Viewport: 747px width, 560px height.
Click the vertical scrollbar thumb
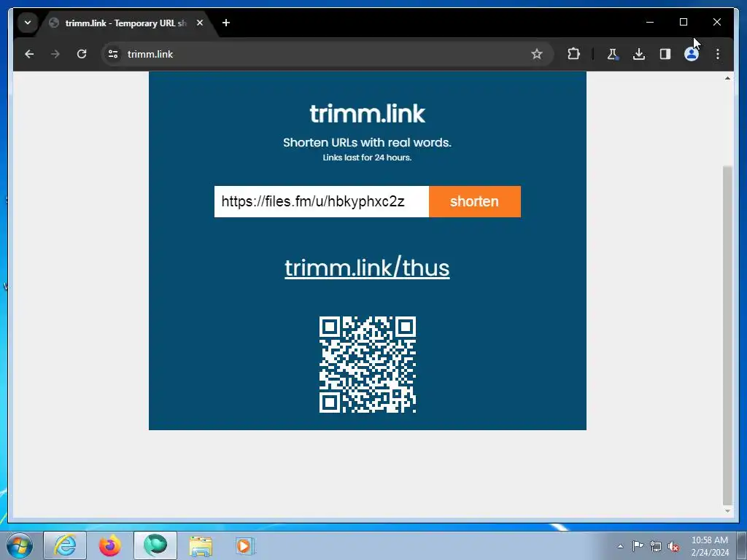727,335
